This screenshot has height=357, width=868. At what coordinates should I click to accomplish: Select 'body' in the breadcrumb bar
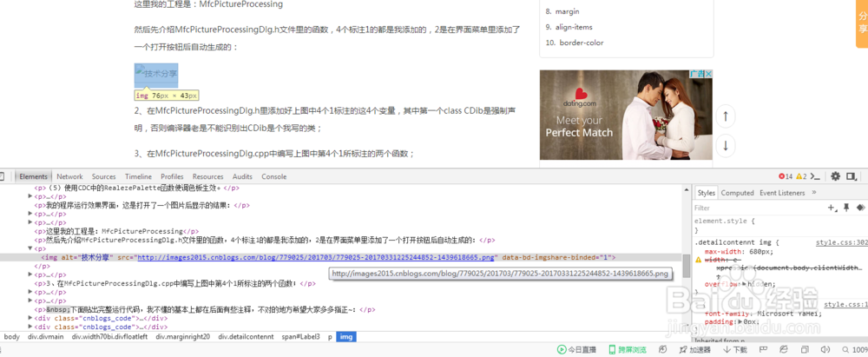11,336
